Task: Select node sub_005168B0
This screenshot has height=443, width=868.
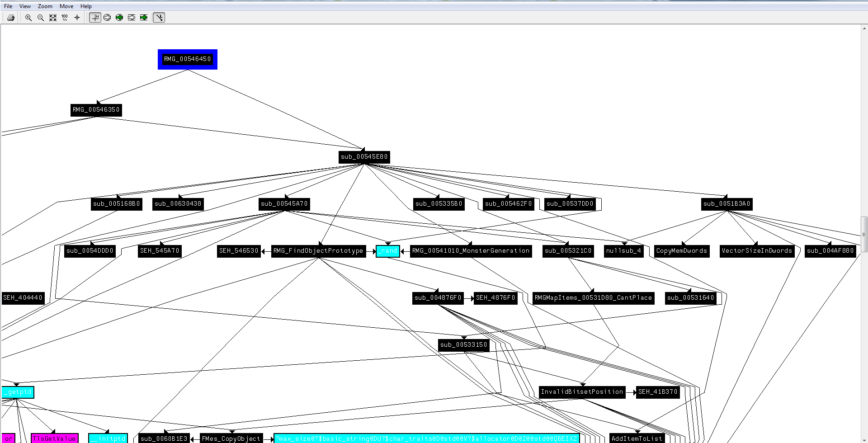Action: coord(117,204)
